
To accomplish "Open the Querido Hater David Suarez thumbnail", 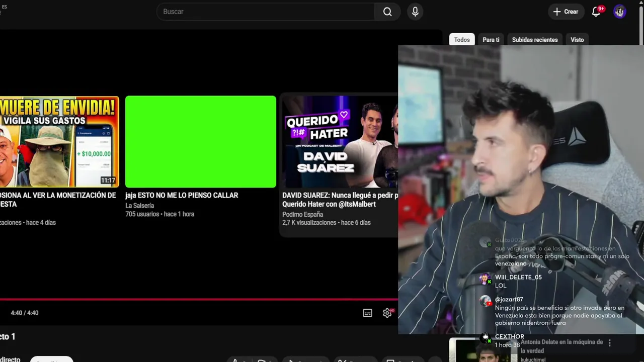I will (340, 142).
